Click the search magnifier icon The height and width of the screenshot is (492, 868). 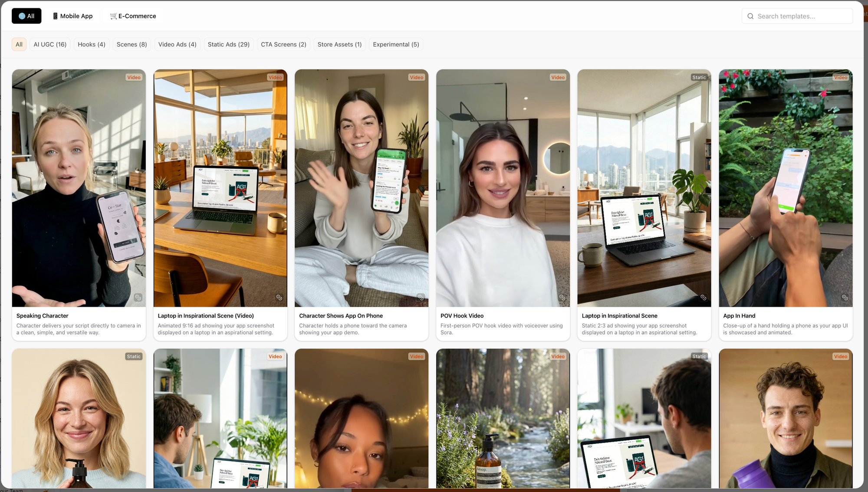[x=750, y=16]
